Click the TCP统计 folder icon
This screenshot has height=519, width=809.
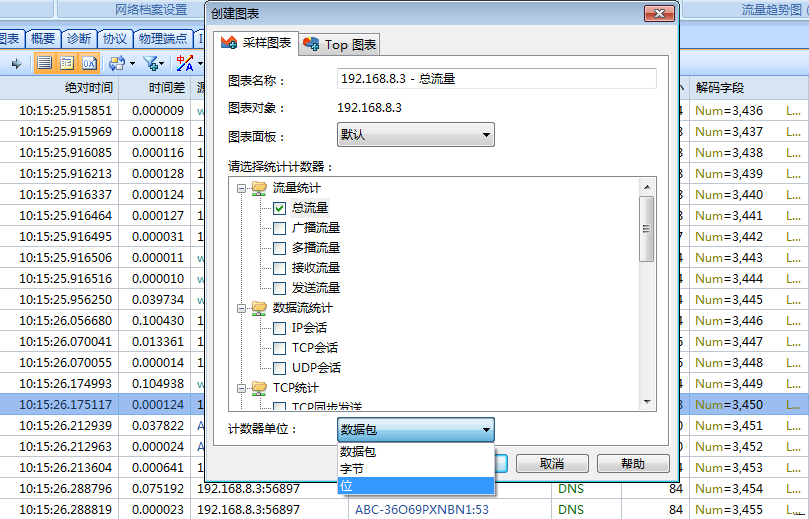259,388
